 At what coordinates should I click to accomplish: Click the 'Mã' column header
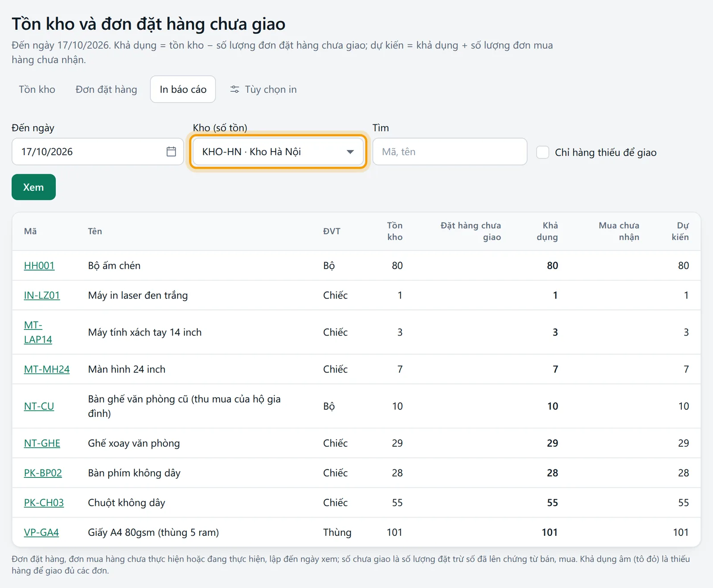click(30, 231)
